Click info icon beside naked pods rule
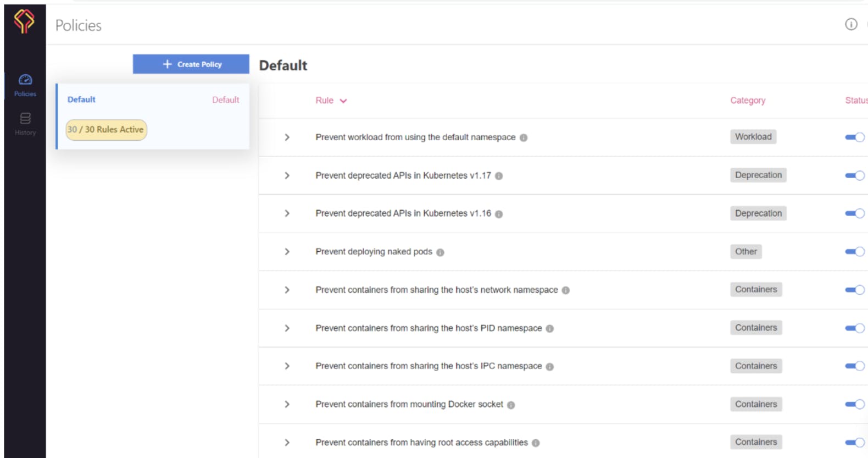868x458 pixels. coord(440,252)
